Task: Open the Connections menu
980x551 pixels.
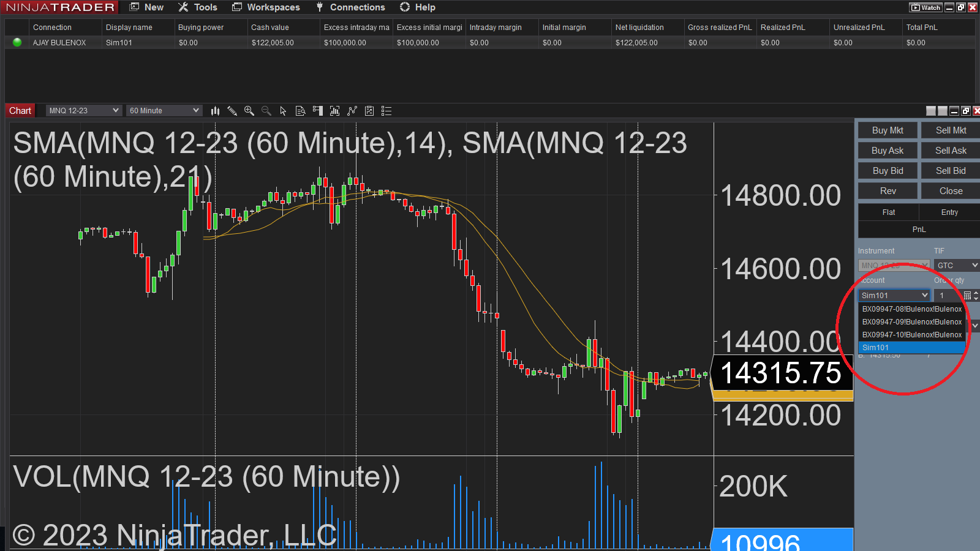Action: pos(350,7)
